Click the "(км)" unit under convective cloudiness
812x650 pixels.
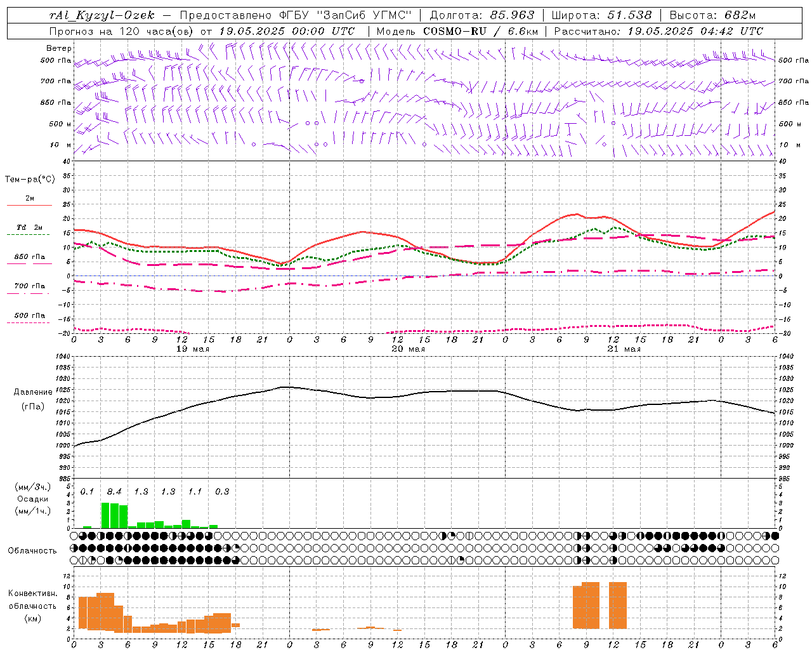33,618
